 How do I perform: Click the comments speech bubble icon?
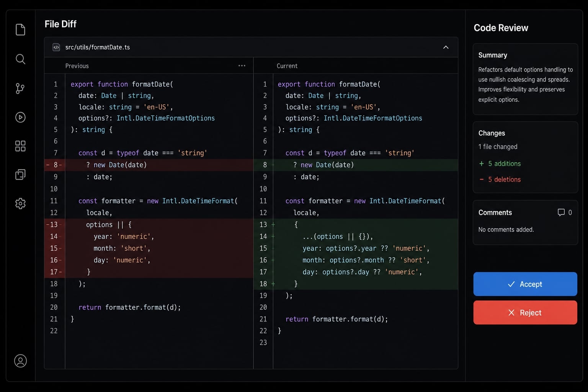click(x=561, y=212)
